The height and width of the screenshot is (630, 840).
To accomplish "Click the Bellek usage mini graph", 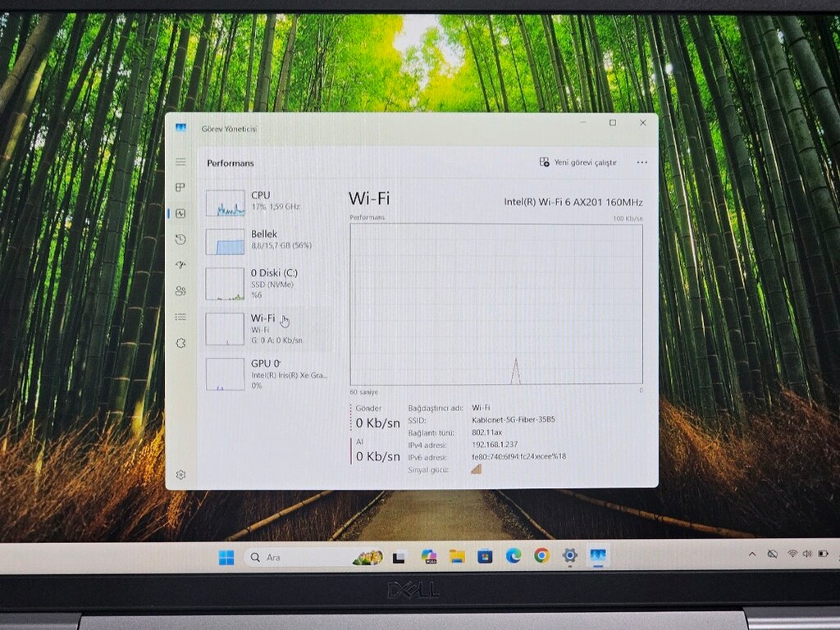I will click(225, 242).
